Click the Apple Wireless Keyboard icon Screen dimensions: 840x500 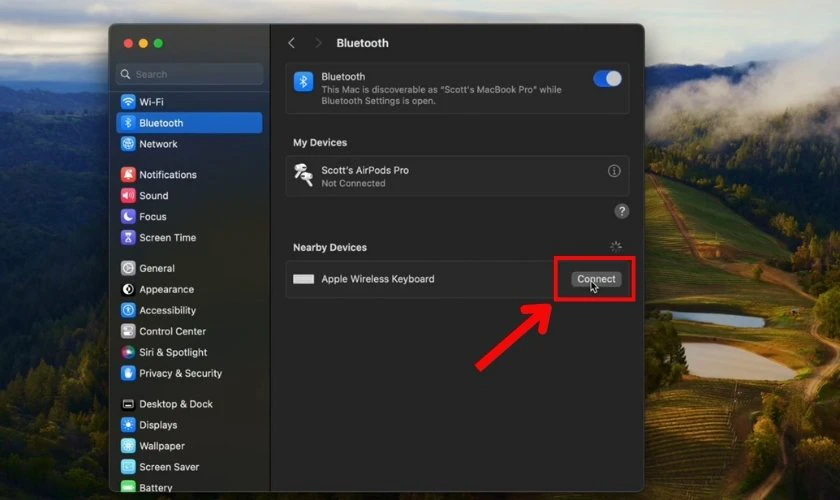point(303,279)
